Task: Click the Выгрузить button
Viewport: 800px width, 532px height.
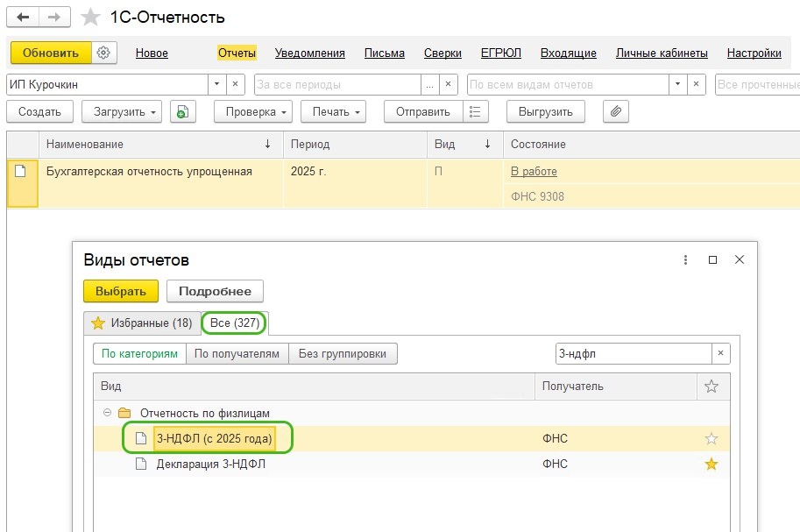Action: 545,112
